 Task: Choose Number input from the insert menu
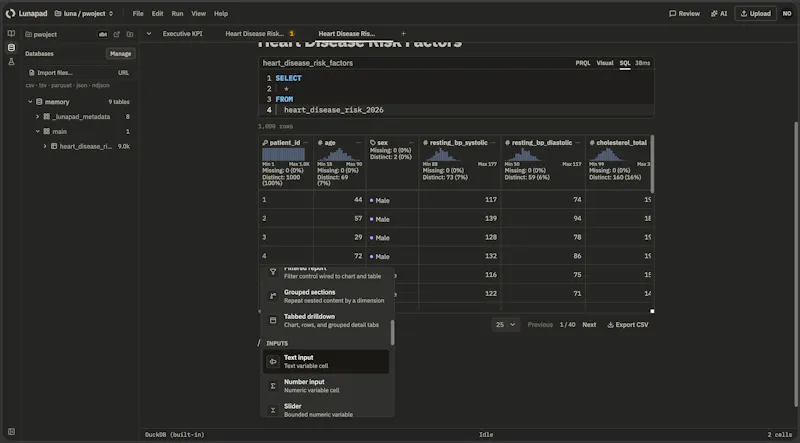pyautogui.click(x=326, y=386)
